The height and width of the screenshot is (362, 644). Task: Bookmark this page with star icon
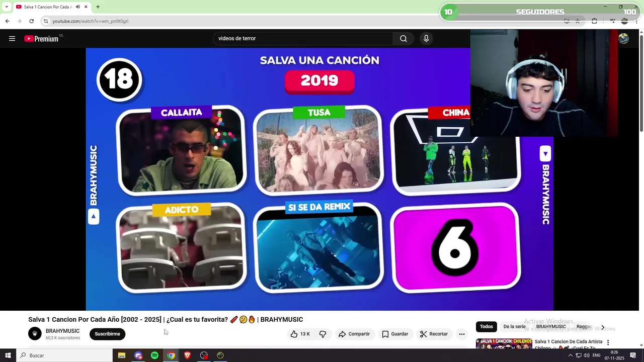point(578,21)
